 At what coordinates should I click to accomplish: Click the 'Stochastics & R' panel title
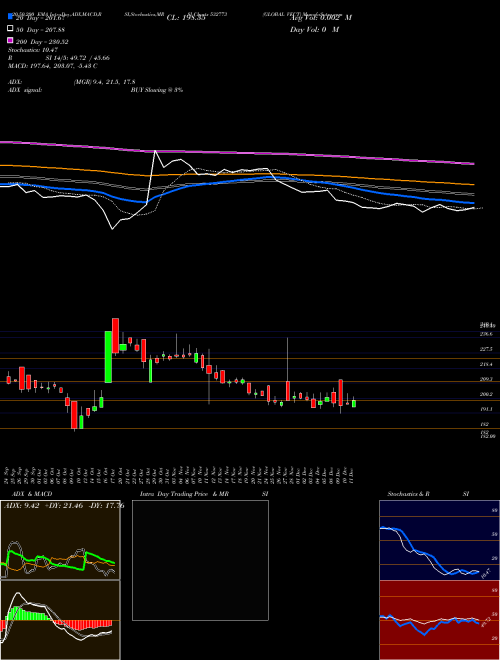click(408, 494)
